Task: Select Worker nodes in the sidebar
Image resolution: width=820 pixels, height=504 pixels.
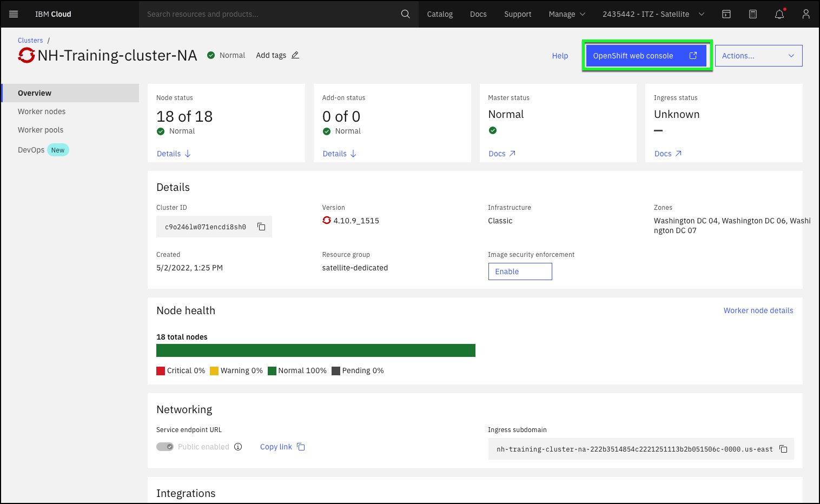Action: click(x=42, y=111)
